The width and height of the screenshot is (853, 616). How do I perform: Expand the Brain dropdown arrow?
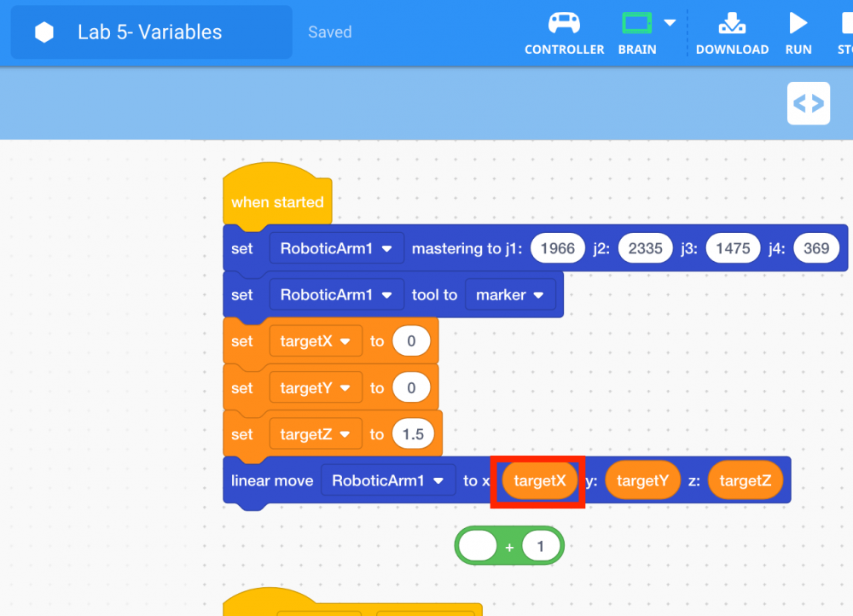[670, 23]
